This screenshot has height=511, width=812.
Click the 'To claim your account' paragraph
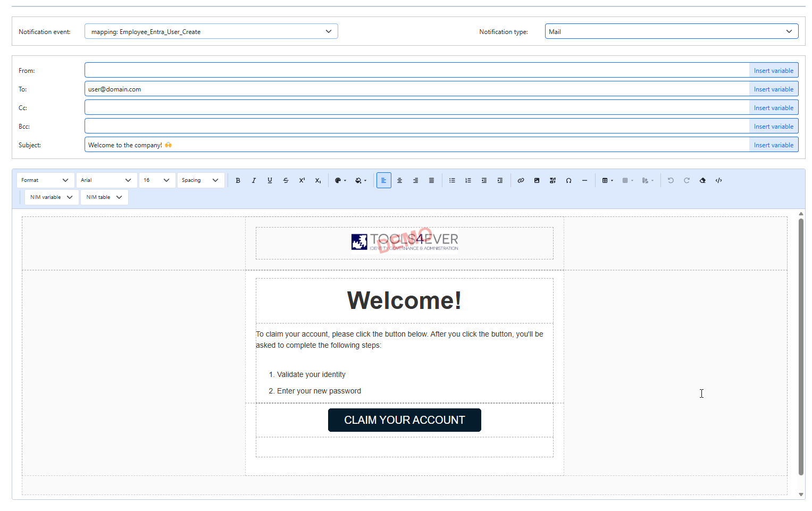(399, 340)
